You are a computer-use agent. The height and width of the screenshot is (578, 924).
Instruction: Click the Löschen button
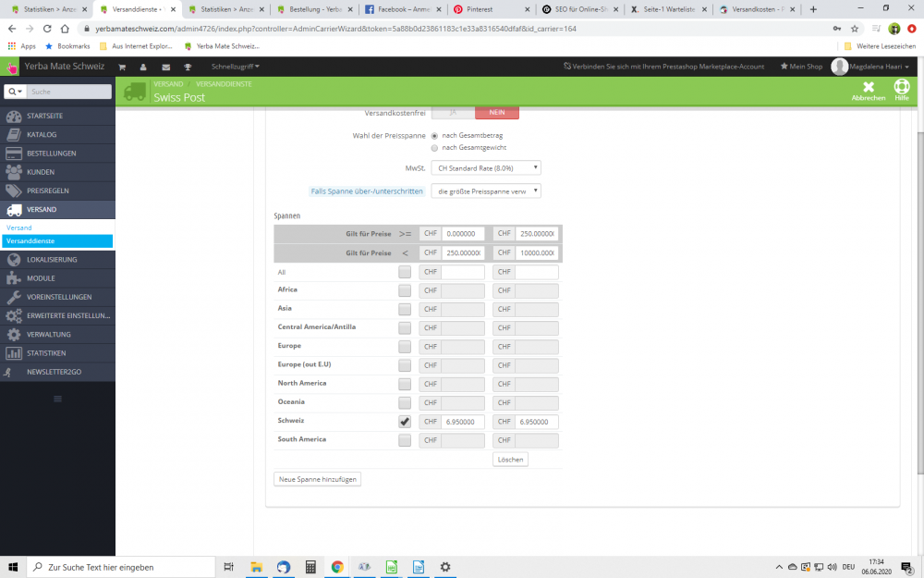tap(510, 460)
